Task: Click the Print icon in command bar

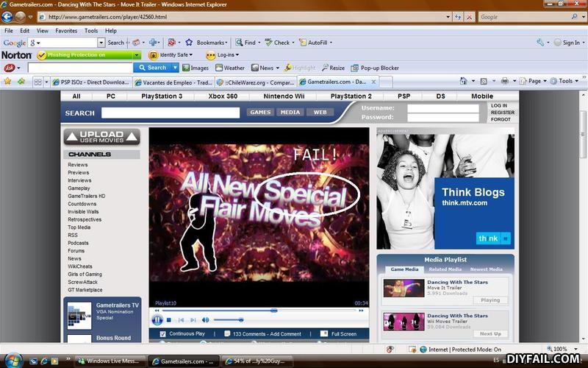Action: (505, 81)
